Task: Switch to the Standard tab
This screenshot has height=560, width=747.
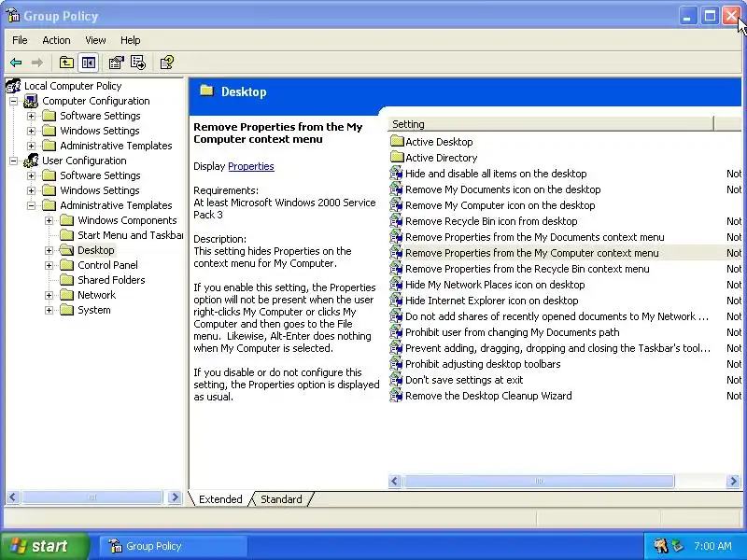Action: [x=281, y=499]
